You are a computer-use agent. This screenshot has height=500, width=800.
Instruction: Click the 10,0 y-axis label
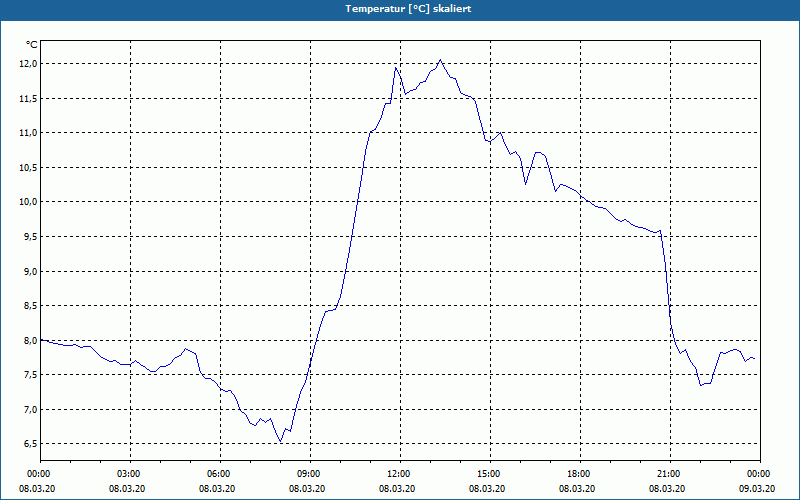click(x=28, y=202)
